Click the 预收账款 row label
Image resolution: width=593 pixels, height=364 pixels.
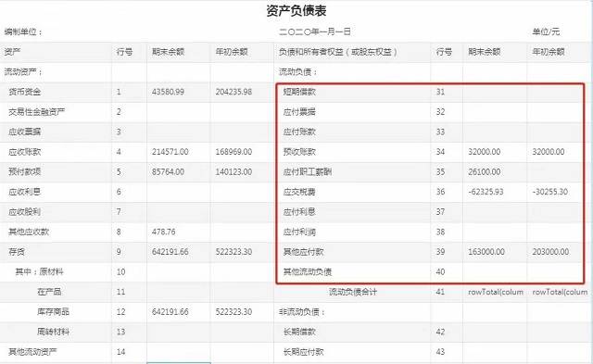299,152
